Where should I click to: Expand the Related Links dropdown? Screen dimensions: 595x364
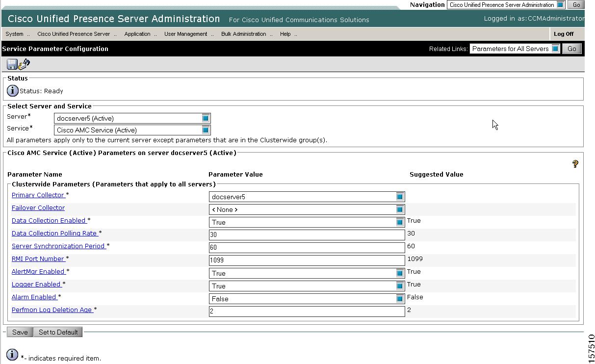pos(515,49)
